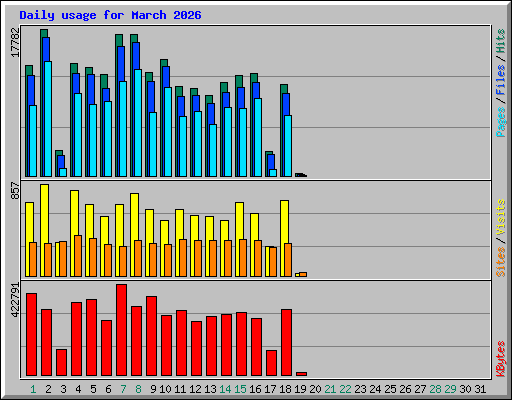512x400 pixels.
Task: Click the red KBytes bar for day 9
Action: (151, 336)
